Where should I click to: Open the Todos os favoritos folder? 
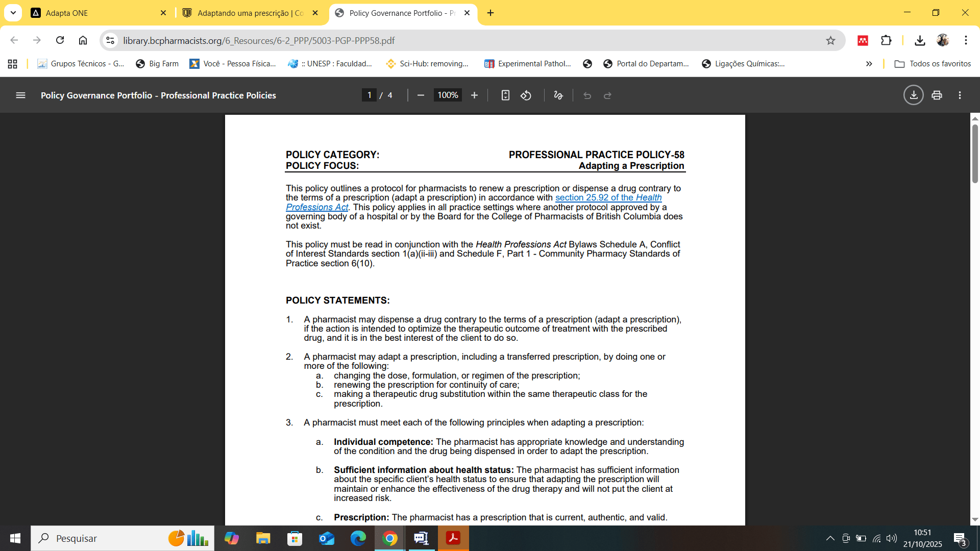point(933,64)
